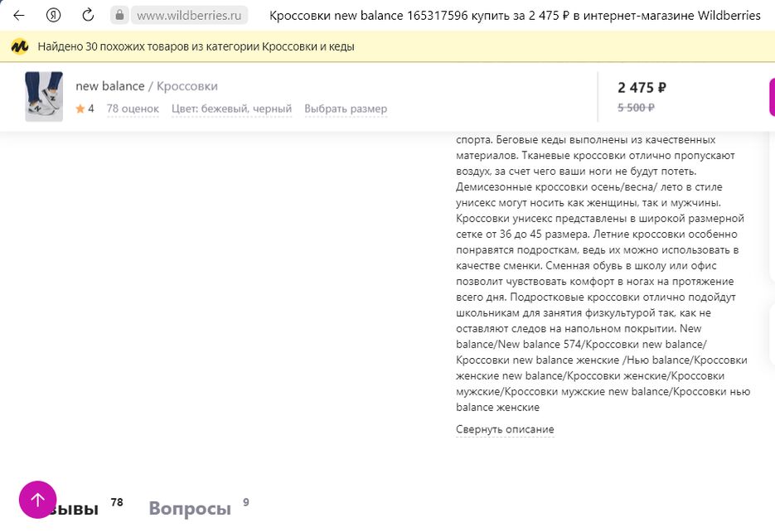775x532 pixels.
Task: Open the 78 оценок ratings link
Action: 133,109
